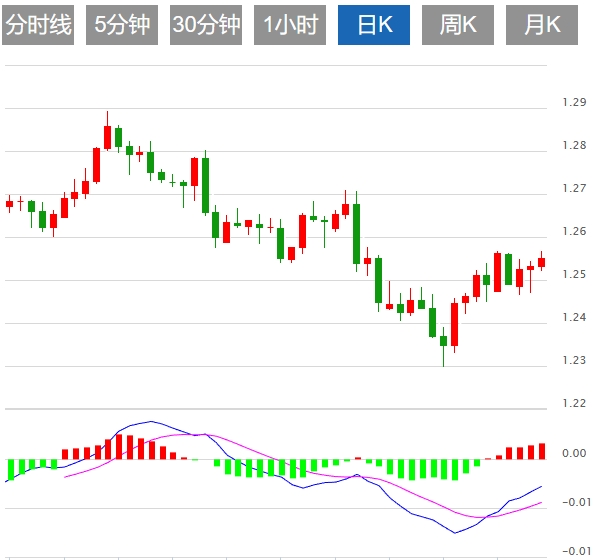Switch to 月K monthly chart
This screenshot has width=610, height=560.
(x=542, y=25)
